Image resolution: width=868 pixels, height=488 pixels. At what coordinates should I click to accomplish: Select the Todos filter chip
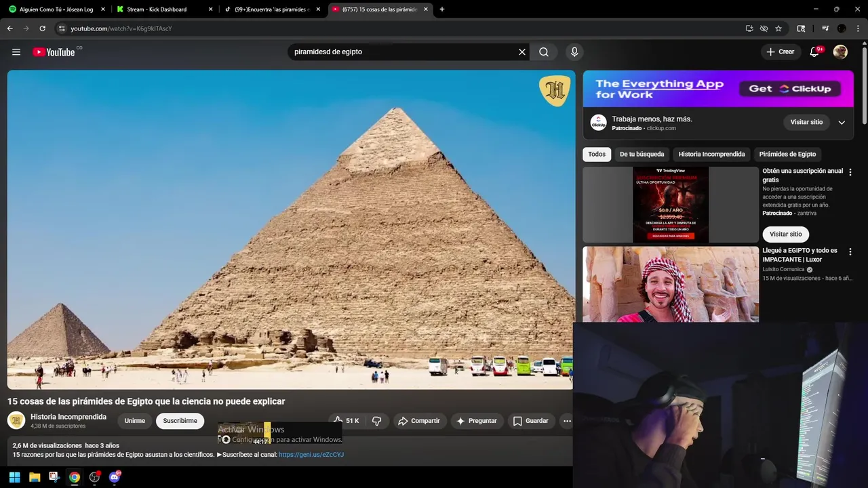pyautogui.click(x=597, y=155)
